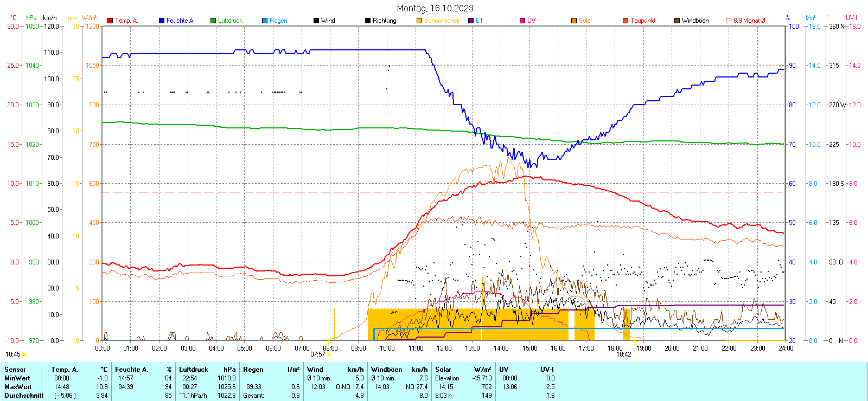Select the Regen legend label
Viewport: 868px width, 401px height.
tap(278, 21)
